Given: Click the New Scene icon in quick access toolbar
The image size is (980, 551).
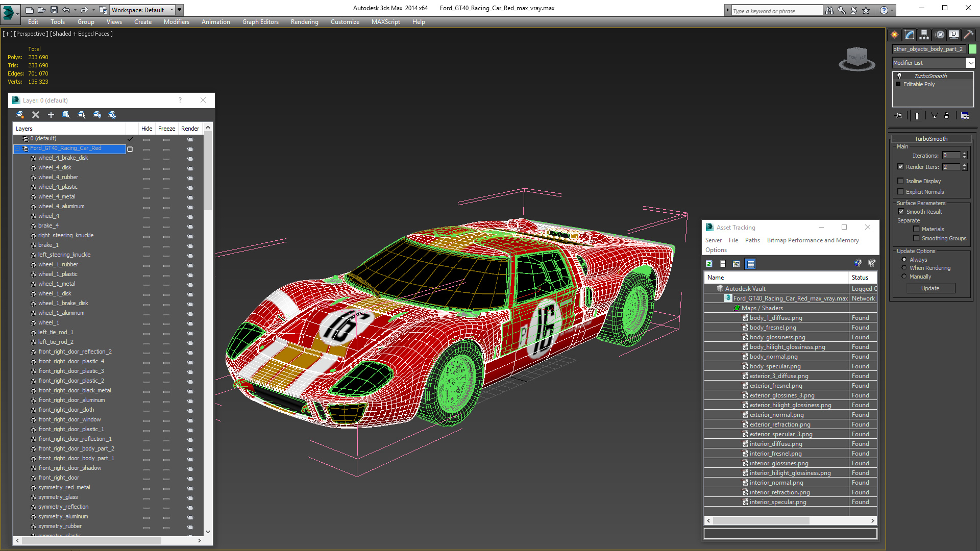Looking at the screenshot, I should pyautogui.click(x=29, y=10).
